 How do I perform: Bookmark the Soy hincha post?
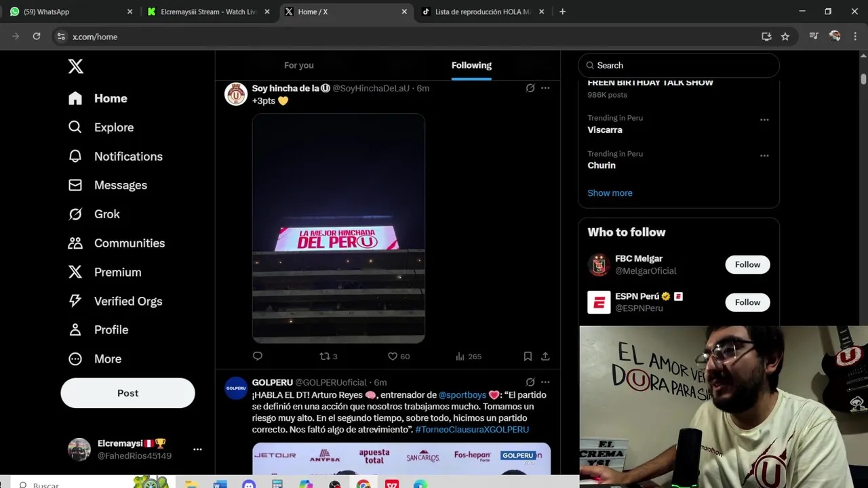click(x=528, y=356)
